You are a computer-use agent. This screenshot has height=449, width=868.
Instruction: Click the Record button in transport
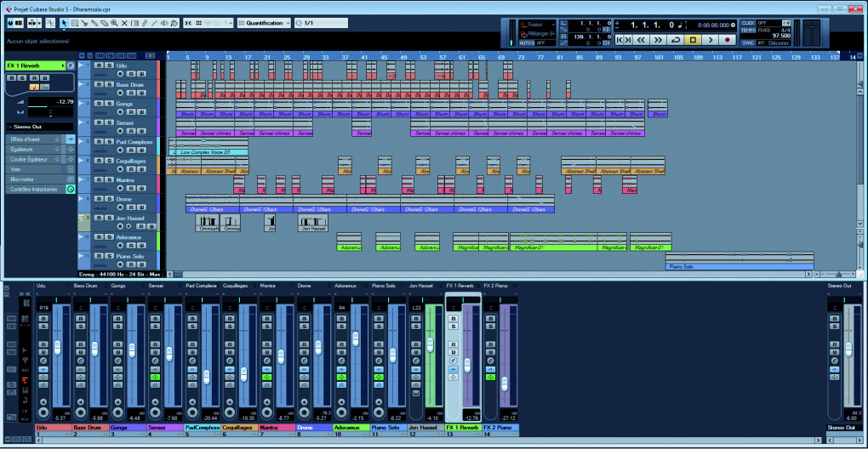[728, 40]
